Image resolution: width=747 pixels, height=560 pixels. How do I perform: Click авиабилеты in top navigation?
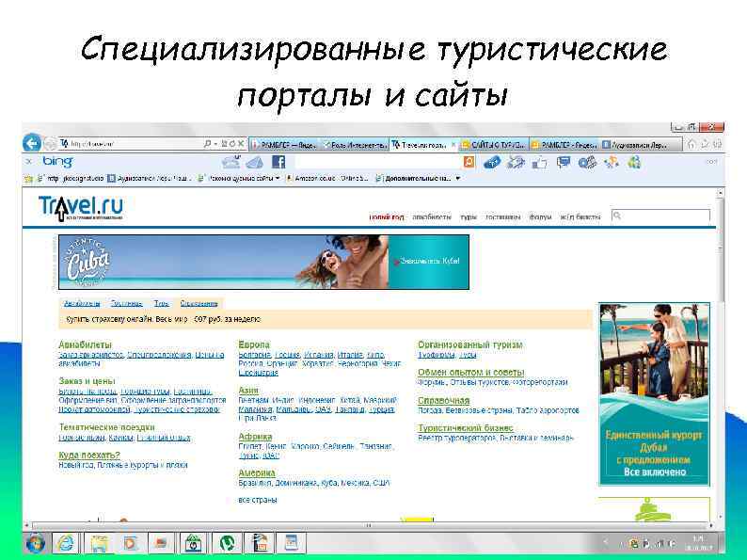[431, 216]
